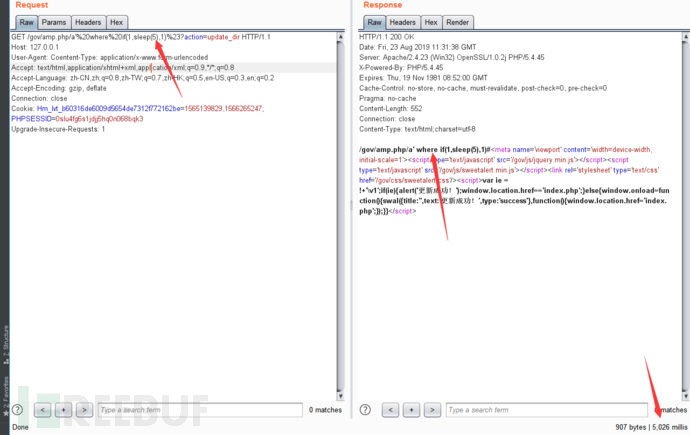Click the 'Done' status text

coord(20,427)
